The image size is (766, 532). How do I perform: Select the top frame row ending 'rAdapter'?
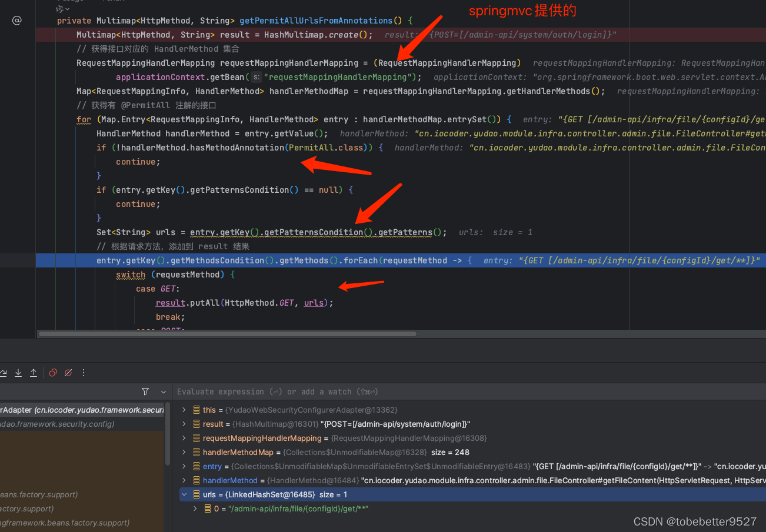82,410
